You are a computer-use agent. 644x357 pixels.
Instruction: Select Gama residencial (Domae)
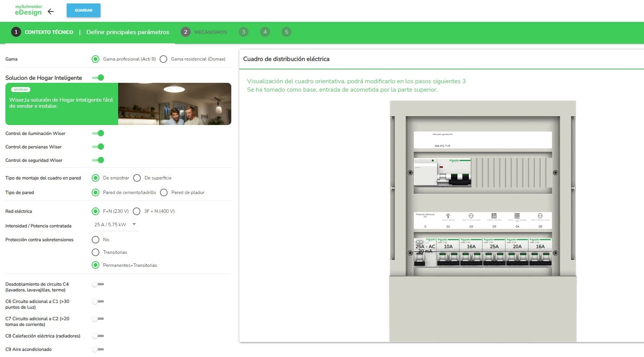[164, 59]
